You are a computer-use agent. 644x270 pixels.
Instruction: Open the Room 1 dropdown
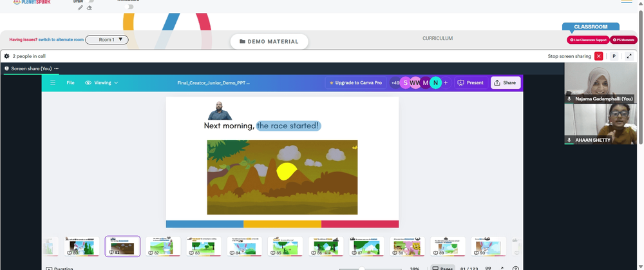point(107,40)
